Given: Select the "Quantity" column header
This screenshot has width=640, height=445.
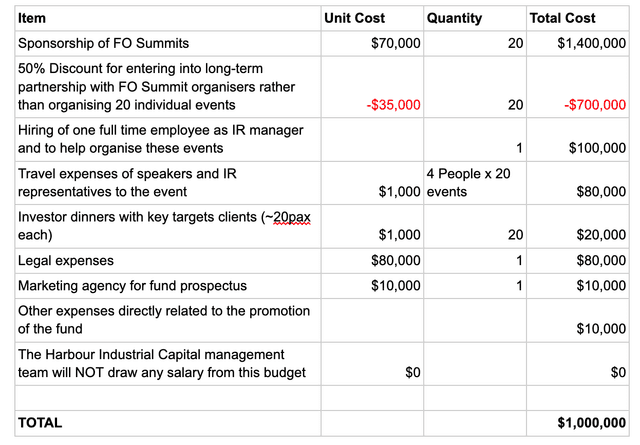Looking at the screenshot, I should tap(454, 18).
